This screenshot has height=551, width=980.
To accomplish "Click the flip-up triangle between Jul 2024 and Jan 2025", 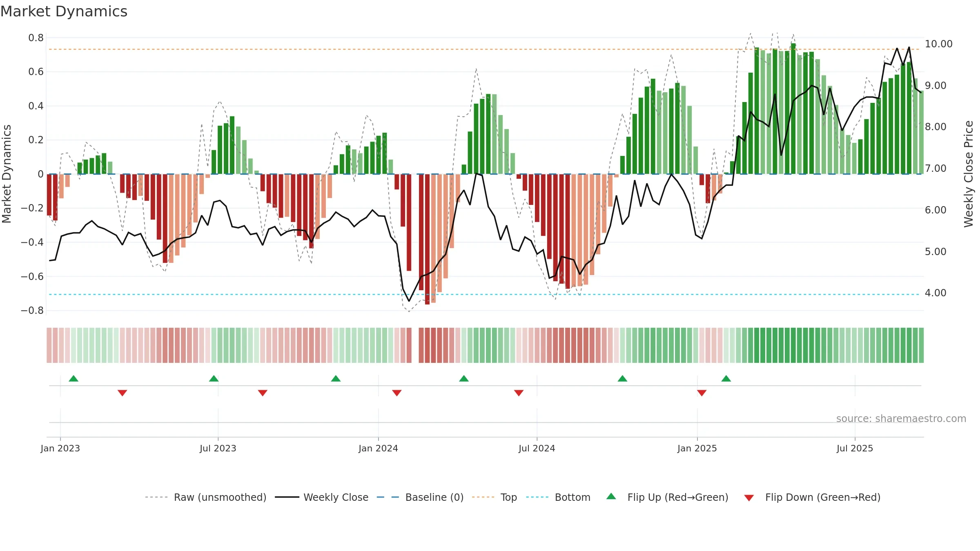I will (x=623, y=378).
